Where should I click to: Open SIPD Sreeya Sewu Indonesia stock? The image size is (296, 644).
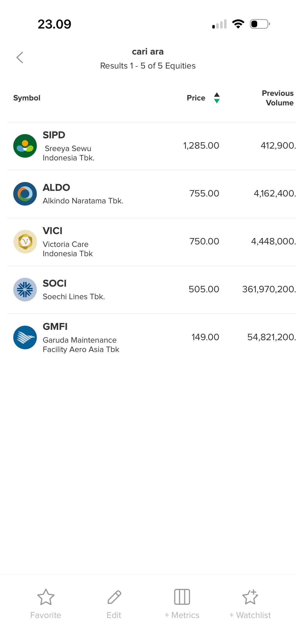click(x=69, y=149)
